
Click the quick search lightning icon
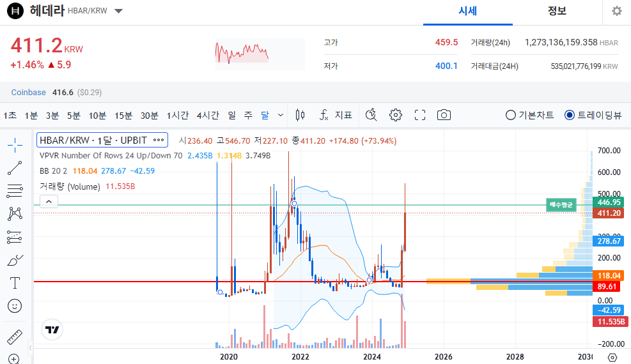371,116
